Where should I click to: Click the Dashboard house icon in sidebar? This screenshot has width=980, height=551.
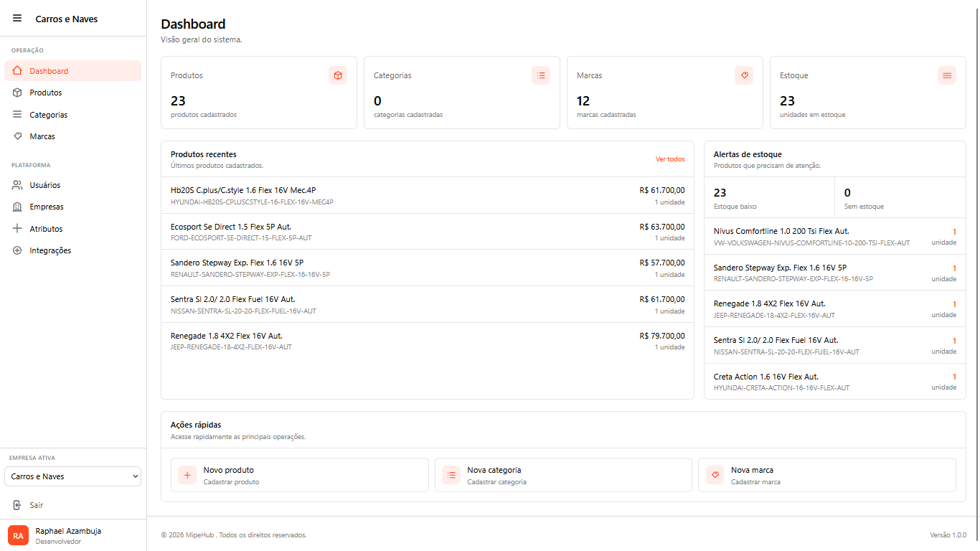pyautogui.click(x=17, y=71)
